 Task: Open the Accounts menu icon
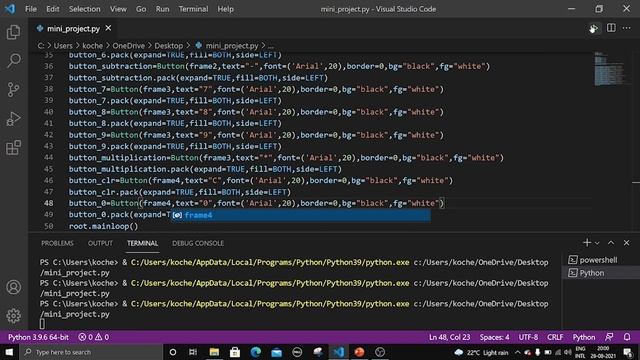(13, 287)
